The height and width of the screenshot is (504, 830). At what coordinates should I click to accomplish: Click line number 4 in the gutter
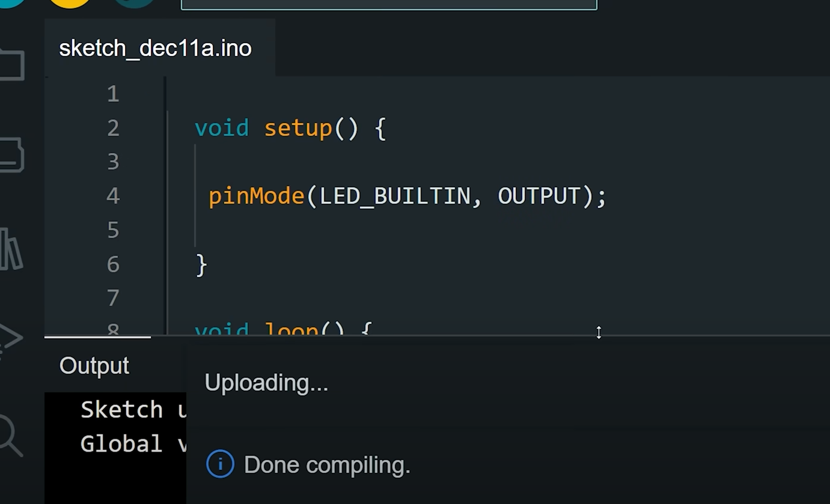click(x=113, y=196)
